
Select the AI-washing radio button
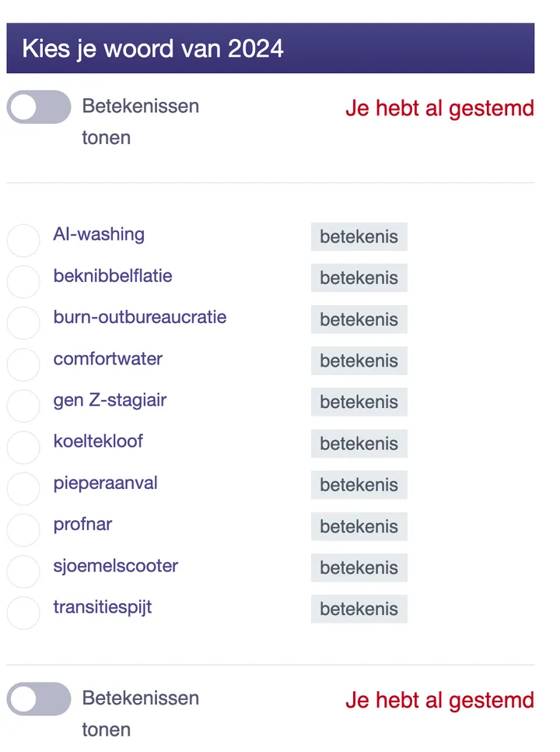pos(23,241)
